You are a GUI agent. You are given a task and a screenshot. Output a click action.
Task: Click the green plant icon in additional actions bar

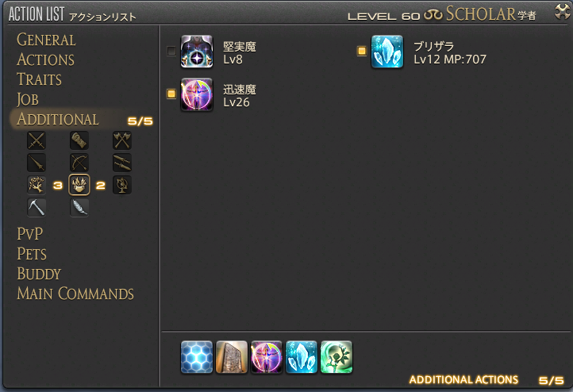(336, 357)
